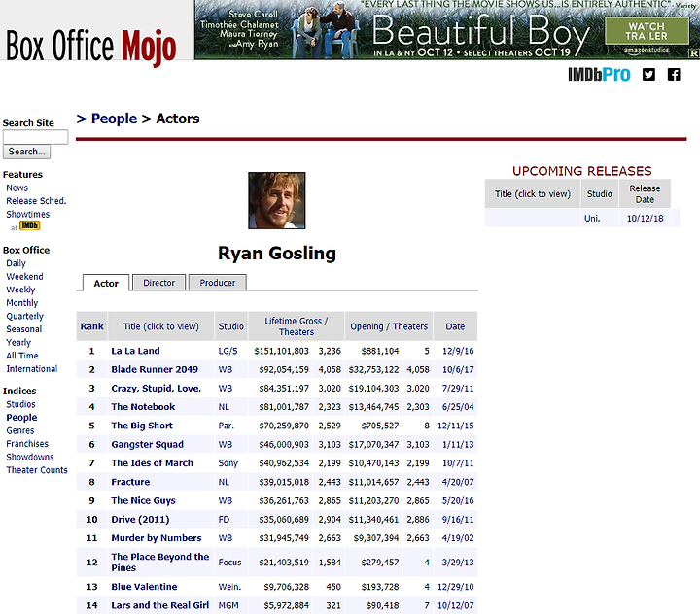Switch to the Producer tab
Viewport: 700px width, 614px height.
pos(218,283)
